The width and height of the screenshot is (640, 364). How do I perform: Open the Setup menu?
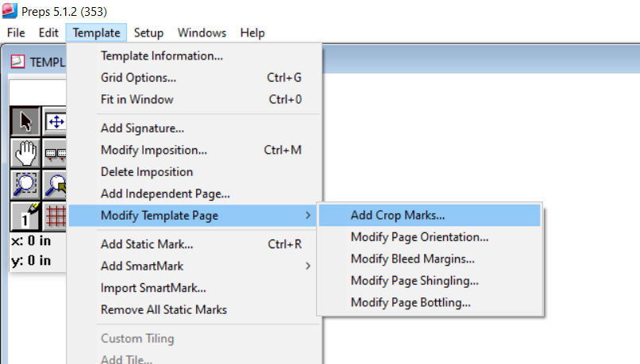click(148, 33)
